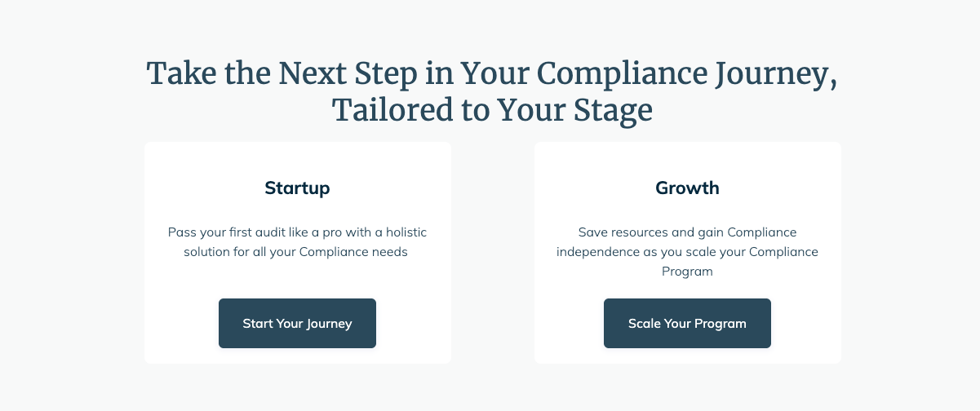Click 'Save resources and gain Compliance' line

[687, 232]
